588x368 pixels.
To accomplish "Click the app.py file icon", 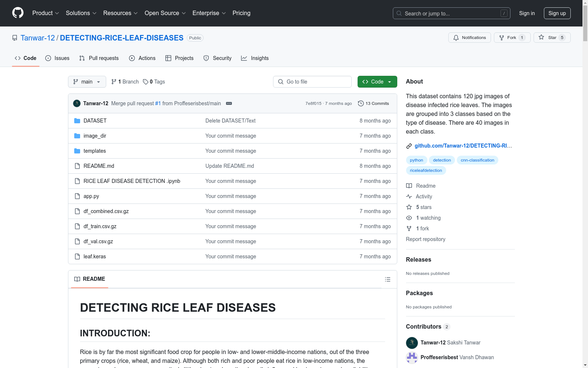I will [77, 196].
